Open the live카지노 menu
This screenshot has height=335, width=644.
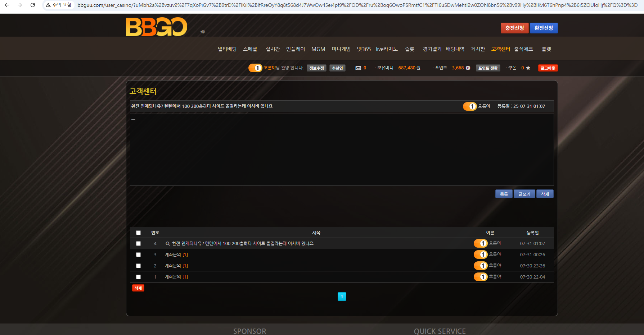click(x=387, y=49)
